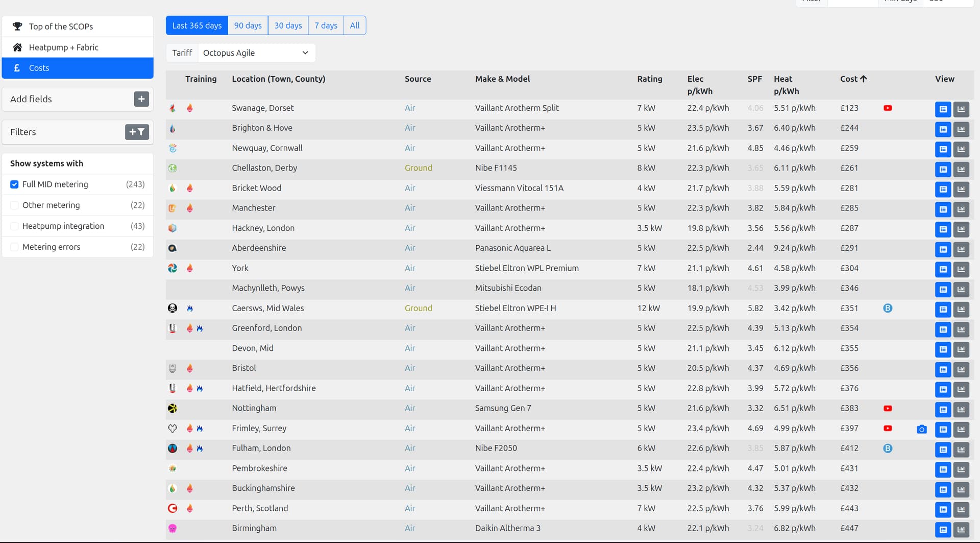Open the Octopus Agile tariff dropdown
The height and width of the screenshot is (543, 980).
pos(256,53)
